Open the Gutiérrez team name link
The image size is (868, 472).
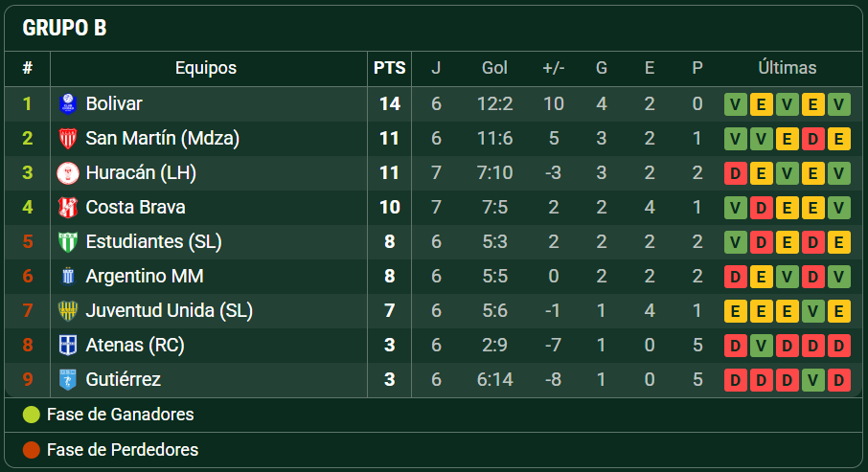(x=123, y=379)
